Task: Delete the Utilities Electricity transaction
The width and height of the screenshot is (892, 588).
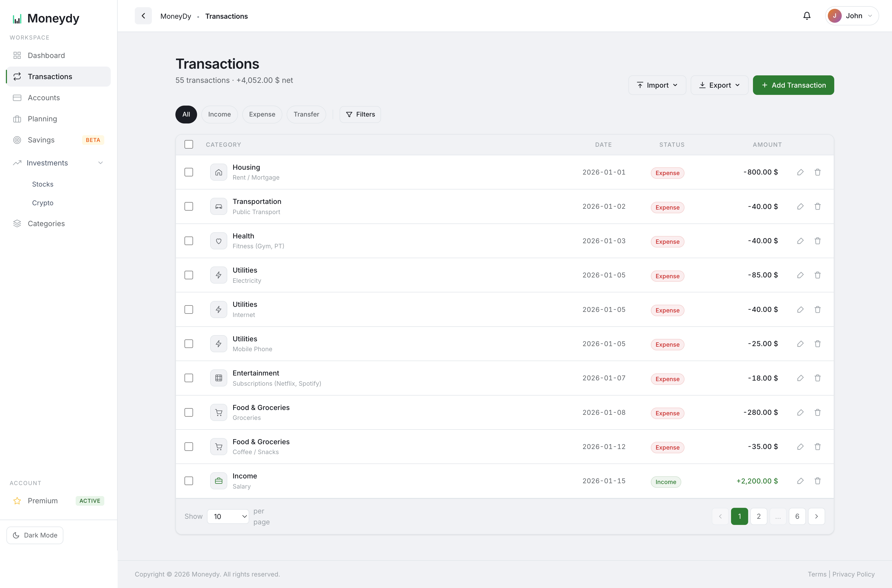Action: pos(818,275)
